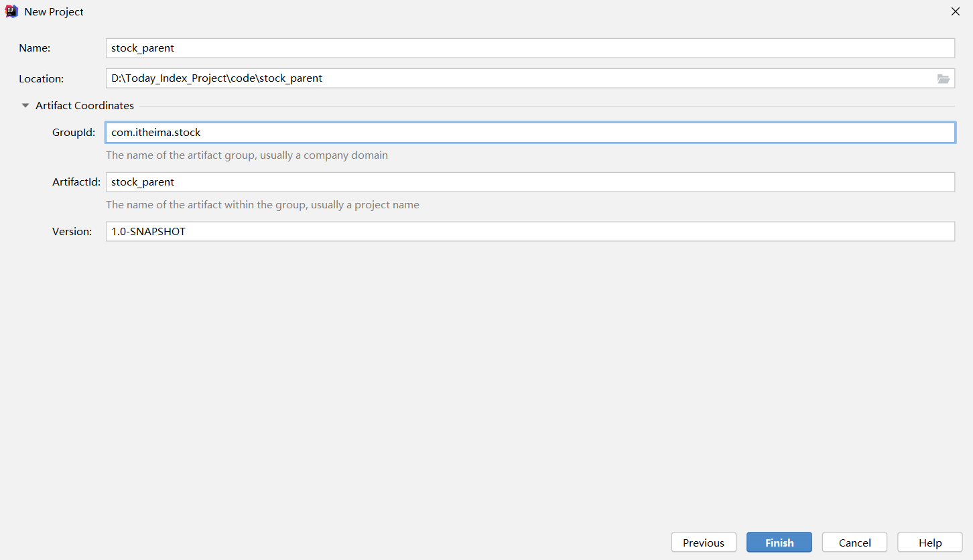973x560 pixels.
Task: Click the hint text about company domain
Action: pos(247,155)
